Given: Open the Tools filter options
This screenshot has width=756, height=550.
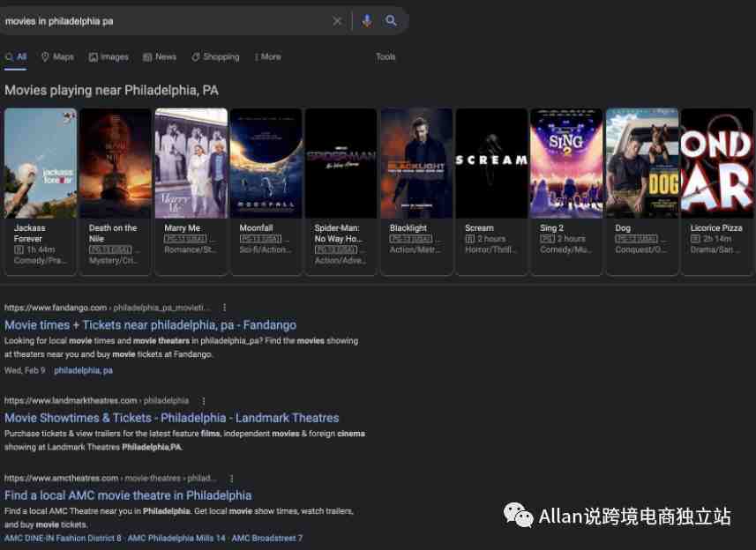Looking at the screenshot, I should click(x=385, y=56).
